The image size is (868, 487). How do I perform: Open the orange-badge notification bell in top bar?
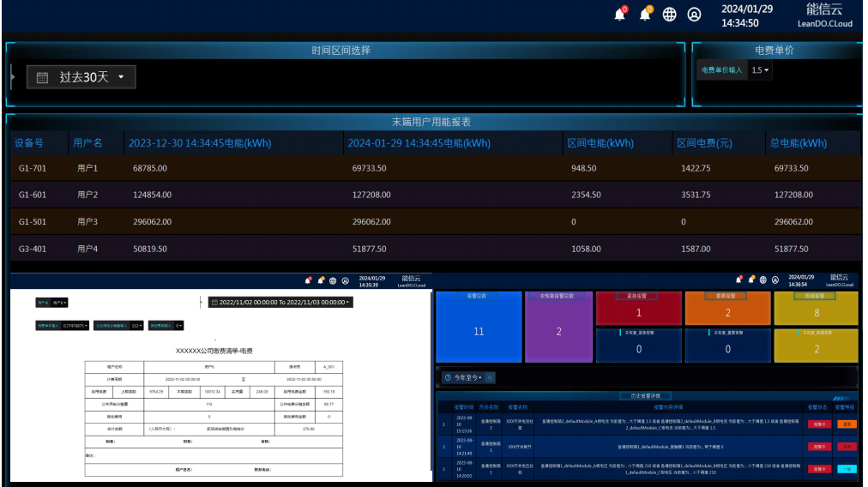point(645,15)
